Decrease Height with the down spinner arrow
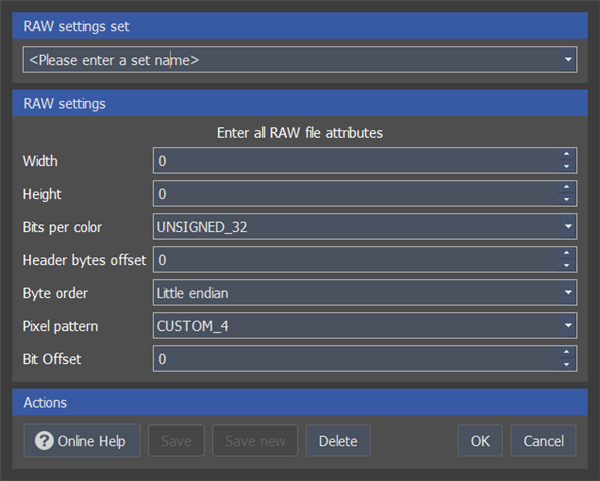The width and height of the screenshot is (600, 481). coord(566,199)
